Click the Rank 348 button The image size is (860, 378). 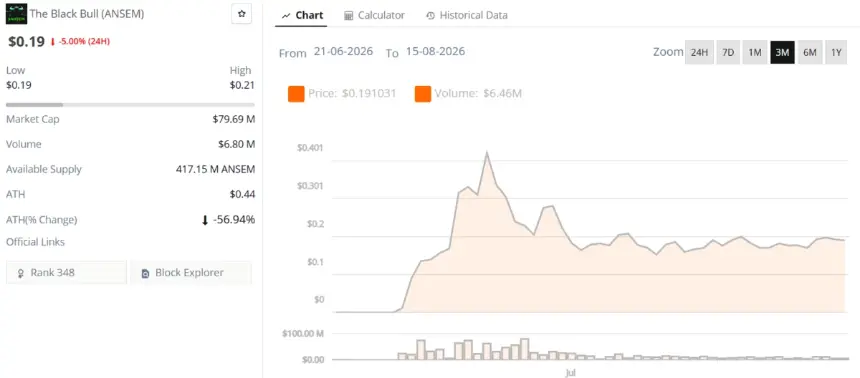pos(66,273)
